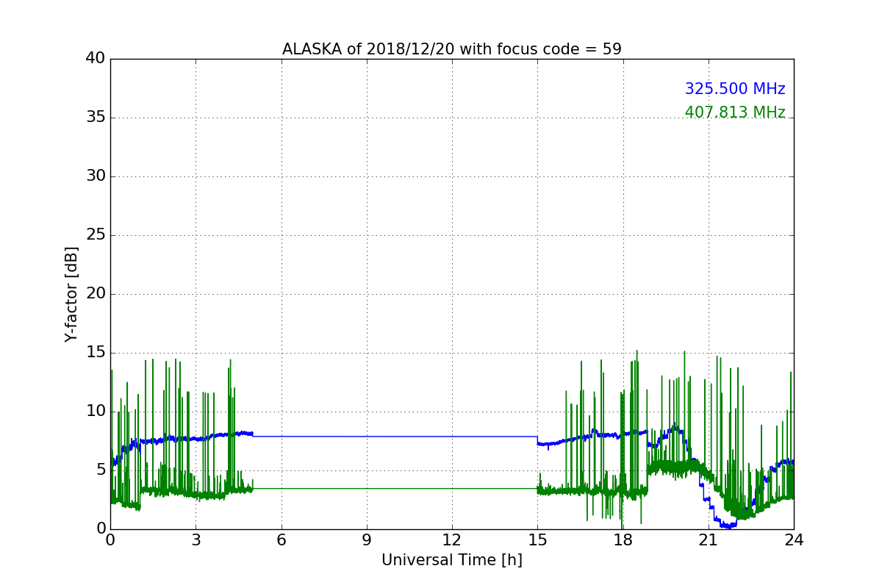
Task: Click the x-axis tick label 12
Action: [452, 540]
